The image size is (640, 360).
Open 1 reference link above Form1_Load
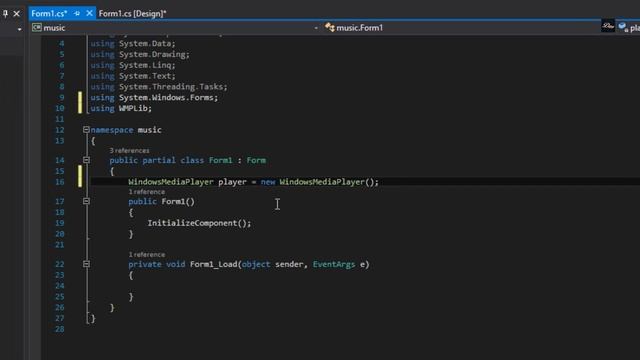[147, 255]
